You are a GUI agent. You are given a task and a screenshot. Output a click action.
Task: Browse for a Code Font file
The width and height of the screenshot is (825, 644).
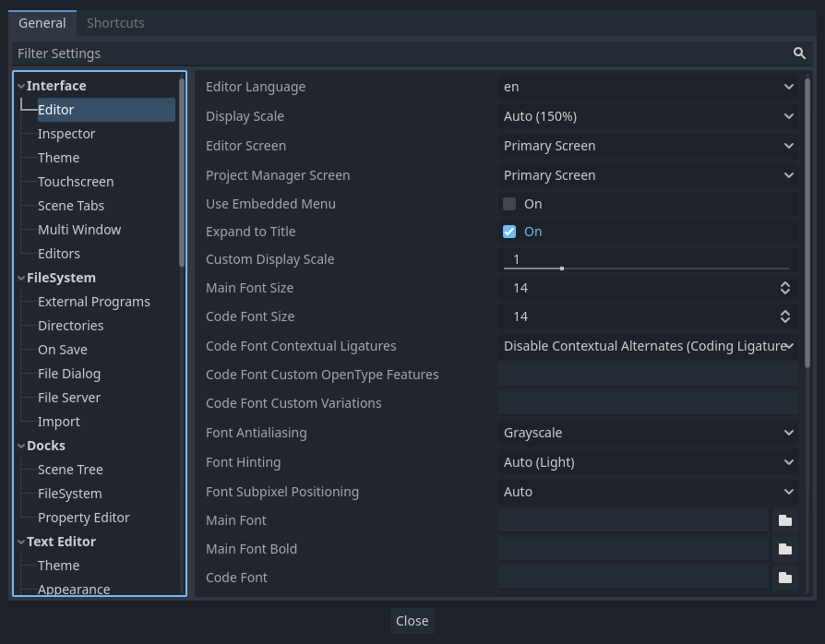pos(785,577)
